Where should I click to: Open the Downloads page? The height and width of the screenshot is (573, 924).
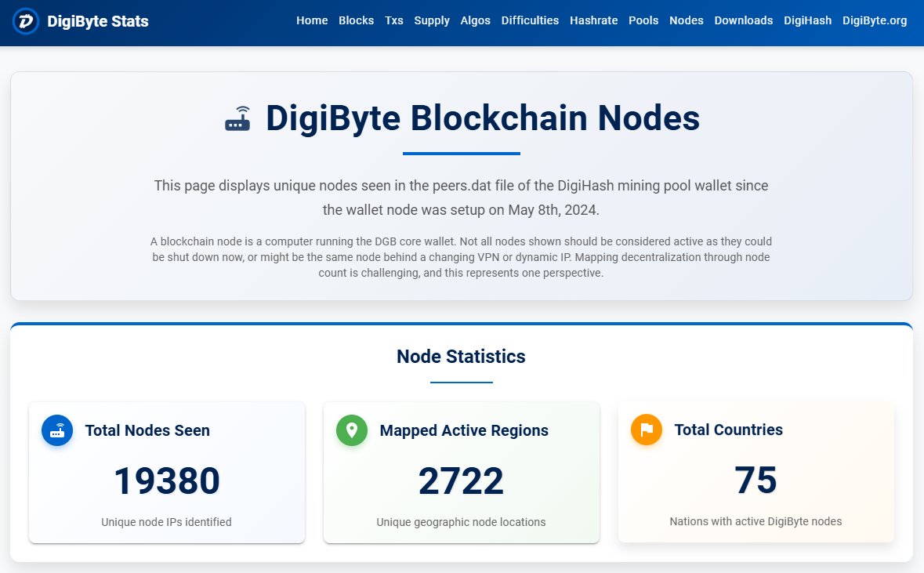[743, 20]
